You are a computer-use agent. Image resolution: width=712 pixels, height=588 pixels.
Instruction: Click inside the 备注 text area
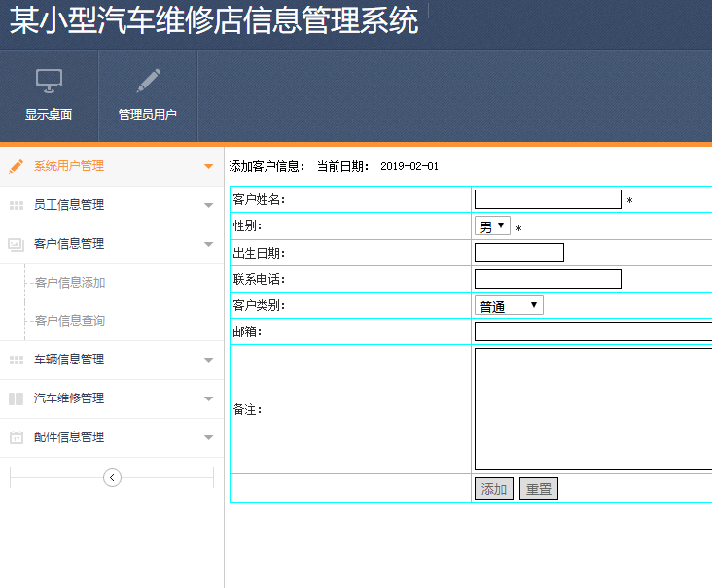593,409
